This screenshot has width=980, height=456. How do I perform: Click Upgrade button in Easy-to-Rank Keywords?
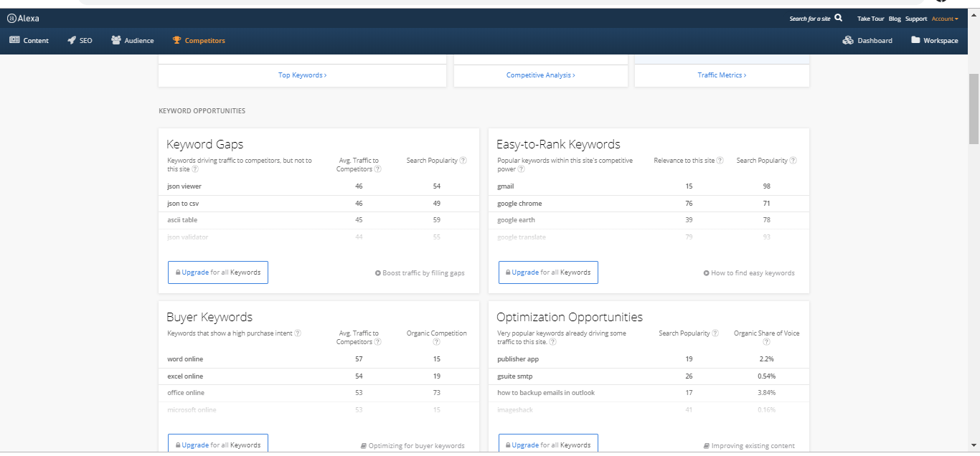pyautogui.click(x=548, y=272)
